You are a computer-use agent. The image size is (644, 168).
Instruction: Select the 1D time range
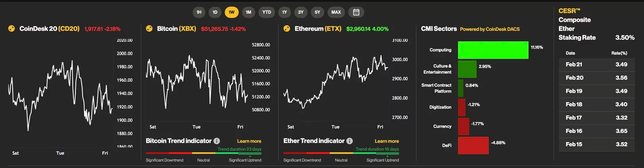215,12
